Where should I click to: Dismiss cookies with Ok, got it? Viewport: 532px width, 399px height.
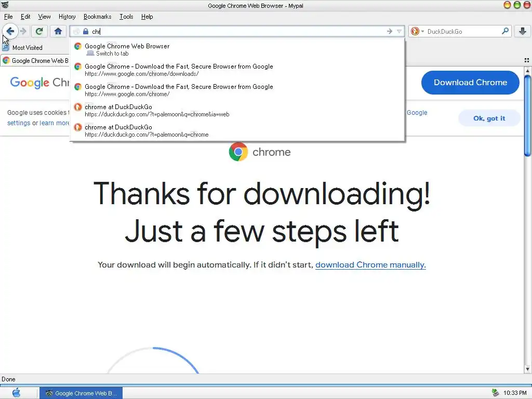tap(489, 118)
